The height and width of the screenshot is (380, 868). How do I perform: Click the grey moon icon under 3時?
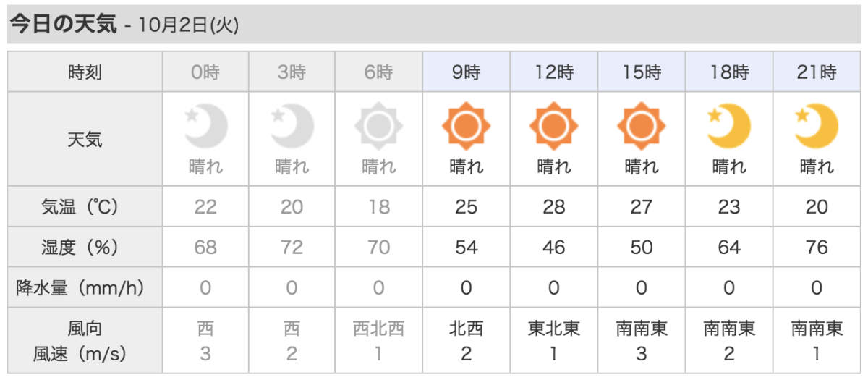(293, 127)
